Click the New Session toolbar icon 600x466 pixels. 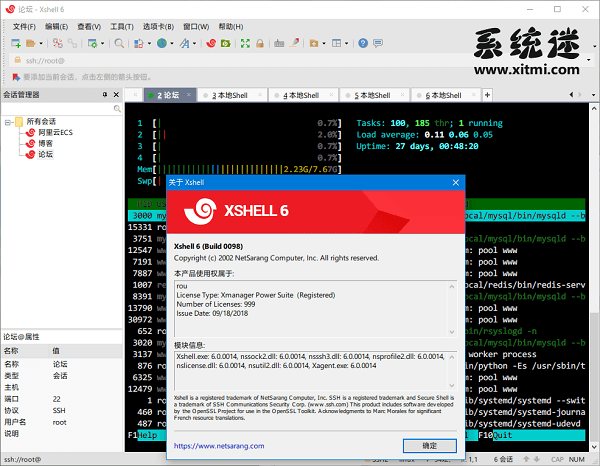coord(16,43)
